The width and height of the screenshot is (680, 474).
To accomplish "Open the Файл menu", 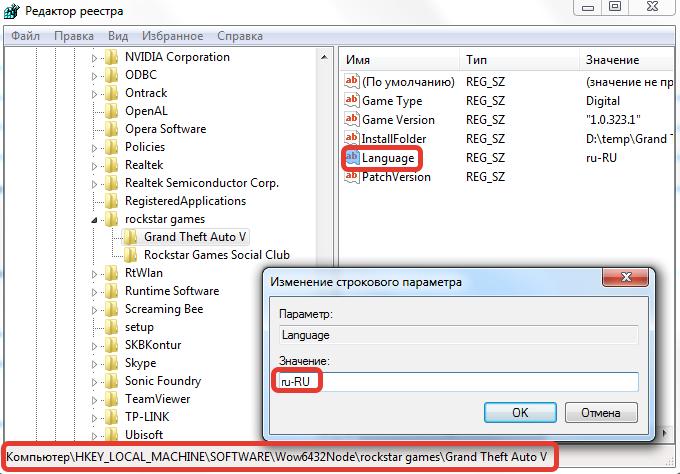I will point(24,35).
